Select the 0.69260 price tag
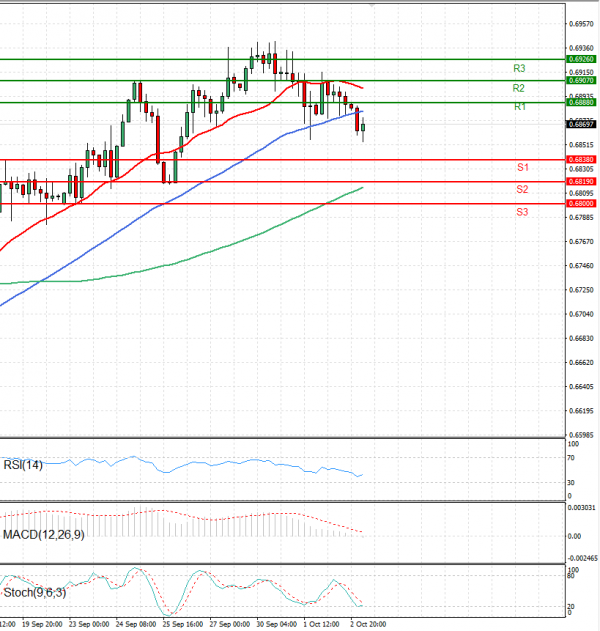 pos(581,59)
